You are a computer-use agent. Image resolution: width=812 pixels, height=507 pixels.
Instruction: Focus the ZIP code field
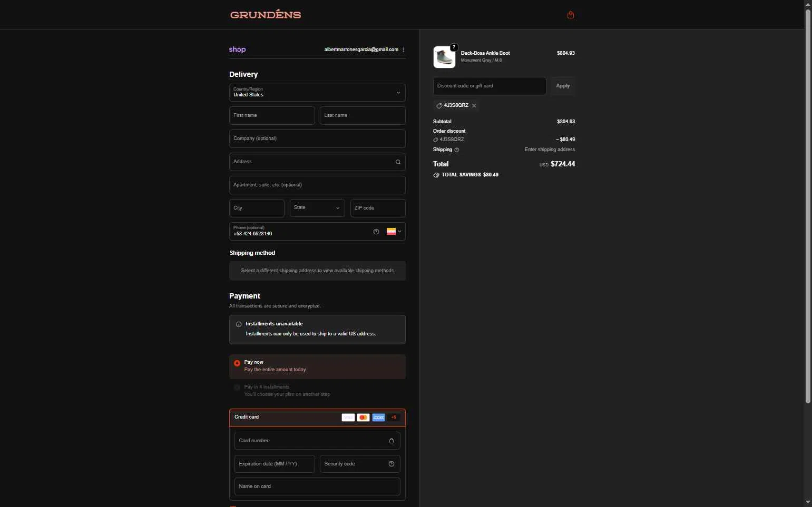coord(378,208)
